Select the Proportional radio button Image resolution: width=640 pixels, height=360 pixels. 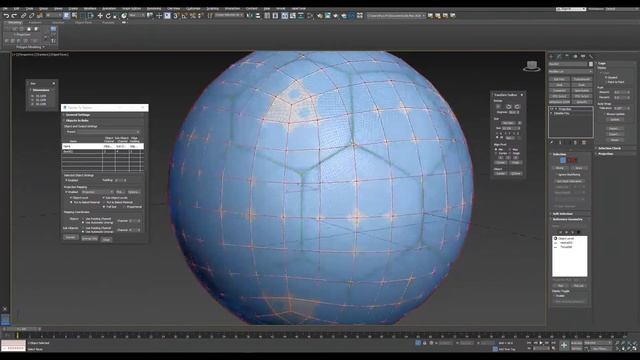point(124,207)
